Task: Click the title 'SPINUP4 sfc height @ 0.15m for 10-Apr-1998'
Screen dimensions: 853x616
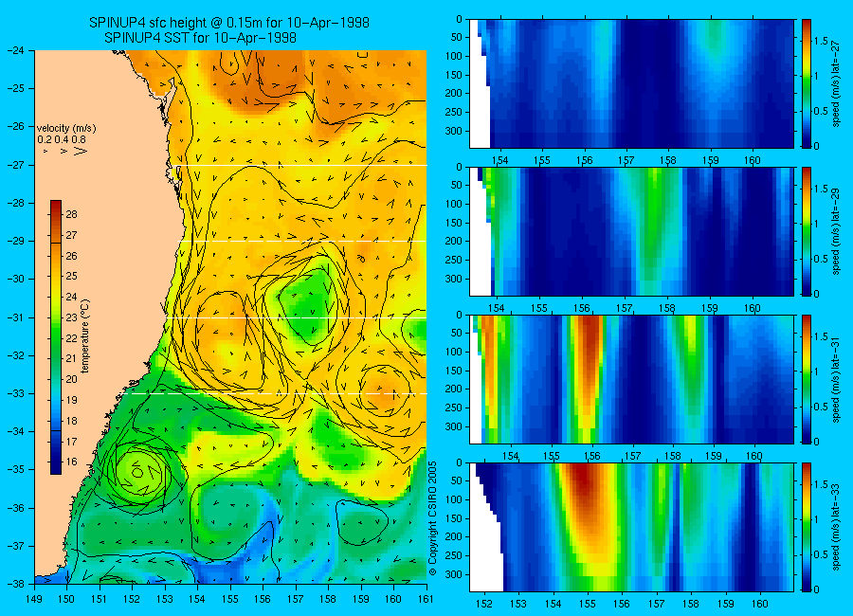Action: 229,23
